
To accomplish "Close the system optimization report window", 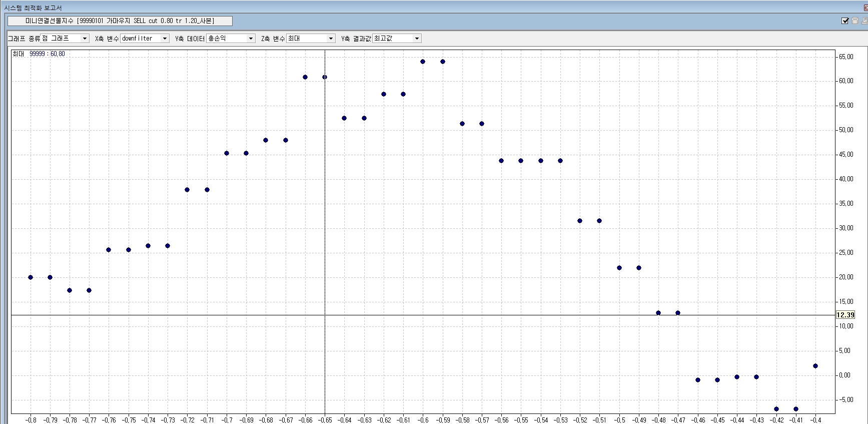I will (865, 8).
